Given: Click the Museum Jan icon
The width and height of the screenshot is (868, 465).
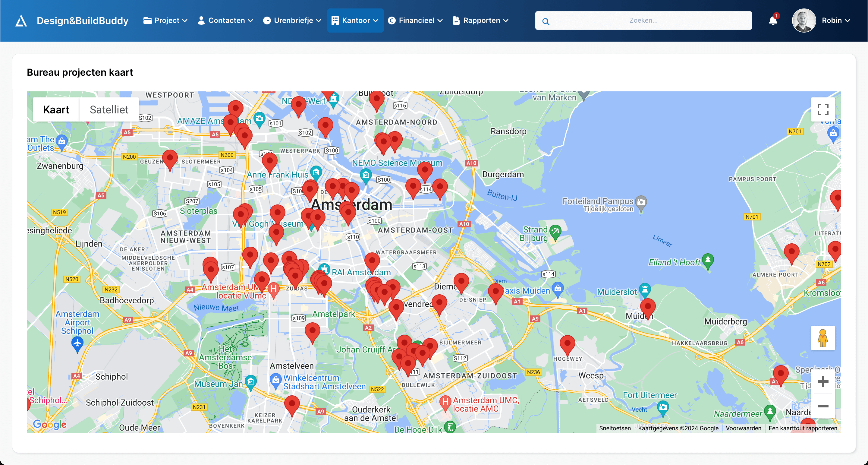Looking at the screenshot, I should (x=251, y=383).
